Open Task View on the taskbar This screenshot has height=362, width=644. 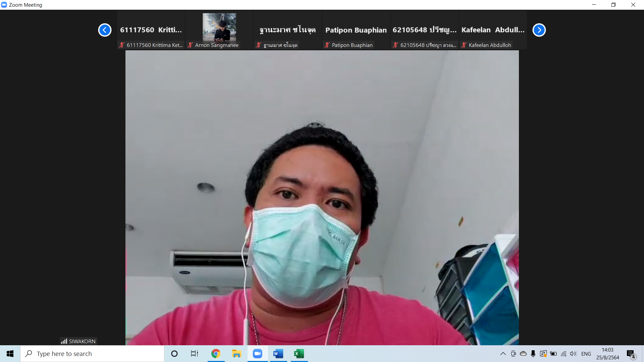[194, 354]
